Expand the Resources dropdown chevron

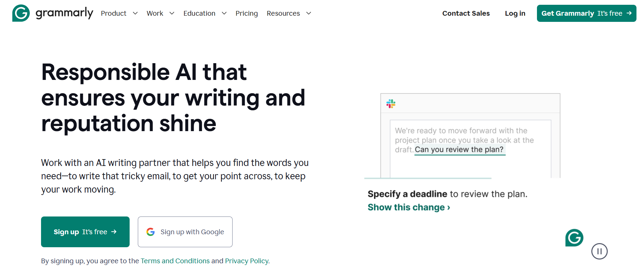click(x=308, y=13)
